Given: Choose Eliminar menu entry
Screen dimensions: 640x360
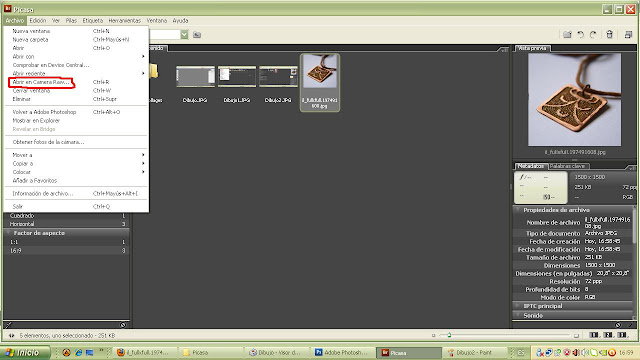Looking at the screenshot, I should click(x=76, y=99).
